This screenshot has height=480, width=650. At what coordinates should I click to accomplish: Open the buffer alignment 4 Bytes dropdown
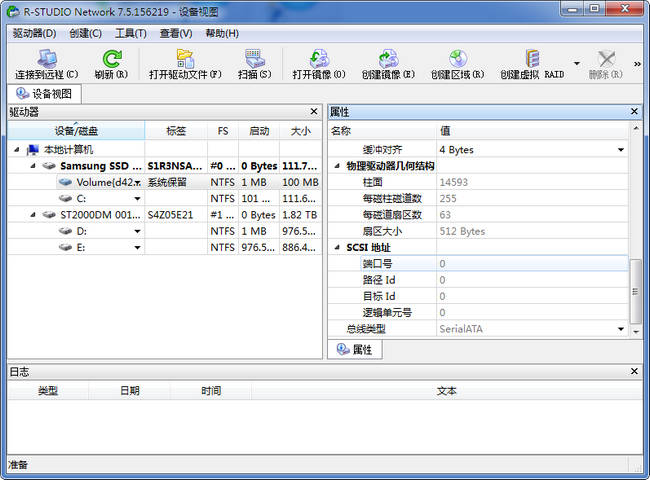pos(621,150)
